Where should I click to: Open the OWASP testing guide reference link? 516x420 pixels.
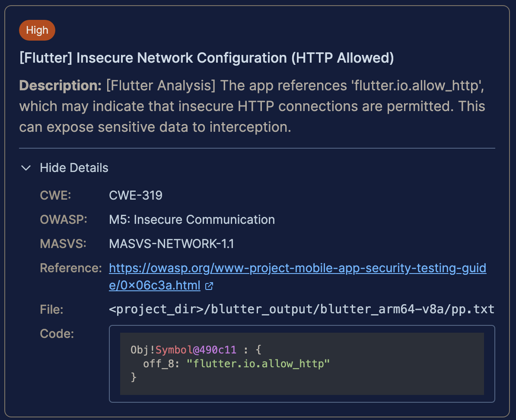pos(297,277)
